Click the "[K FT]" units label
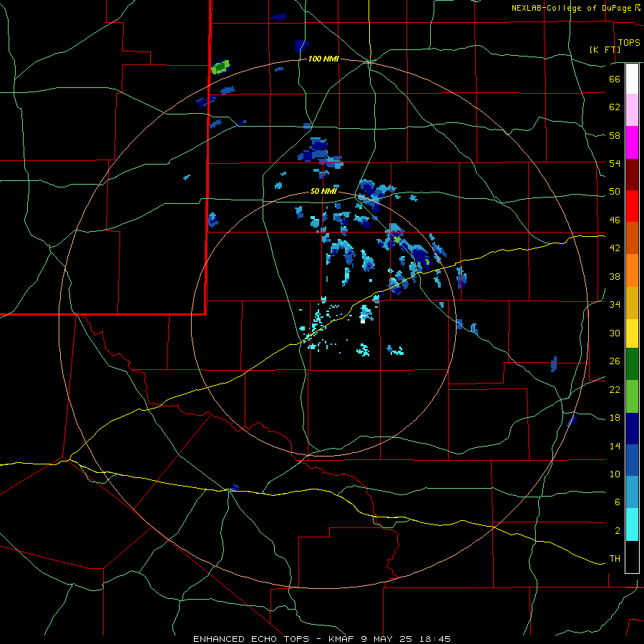 [x=605, y=49]
